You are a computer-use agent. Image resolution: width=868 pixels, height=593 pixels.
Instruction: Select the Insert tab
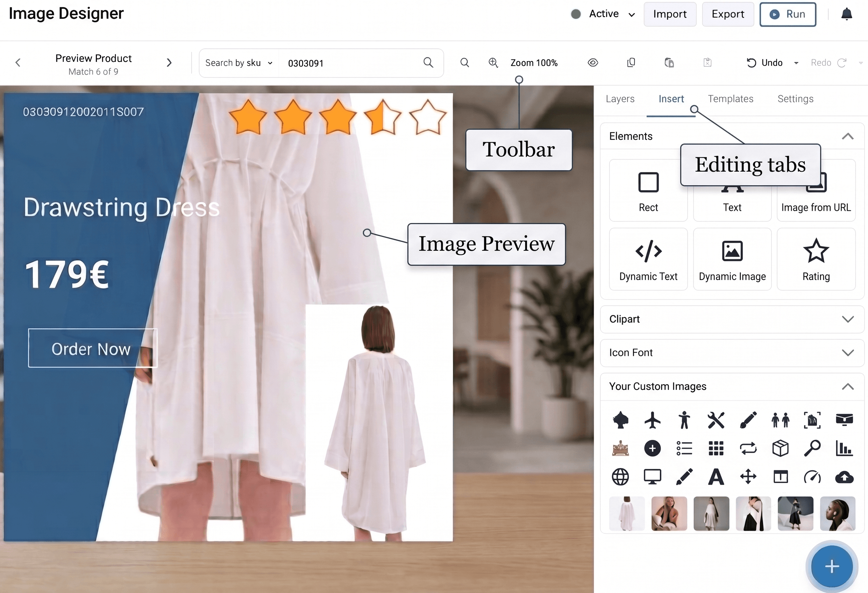(x=671, y=99)
